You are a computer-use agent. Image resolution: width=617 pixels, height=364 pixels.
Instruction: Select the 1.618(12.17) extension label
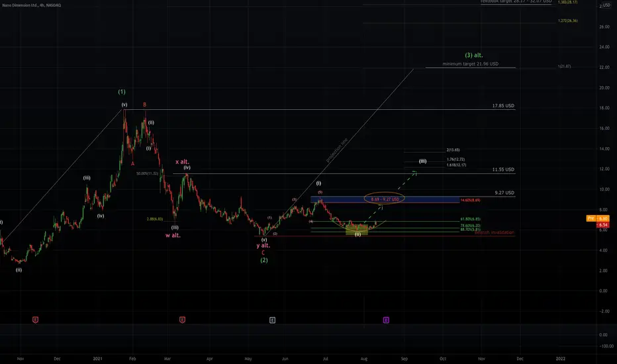point(456,165)
